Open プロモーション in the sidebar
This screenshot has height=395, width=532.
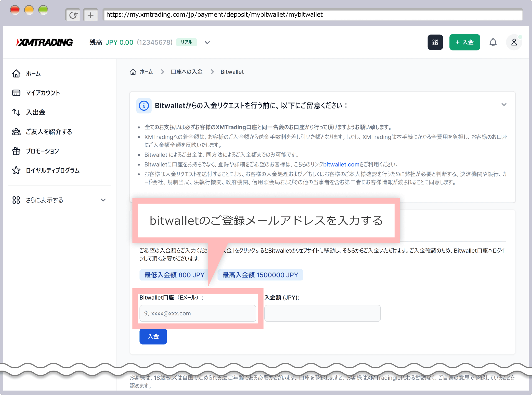tap(42, 151)
